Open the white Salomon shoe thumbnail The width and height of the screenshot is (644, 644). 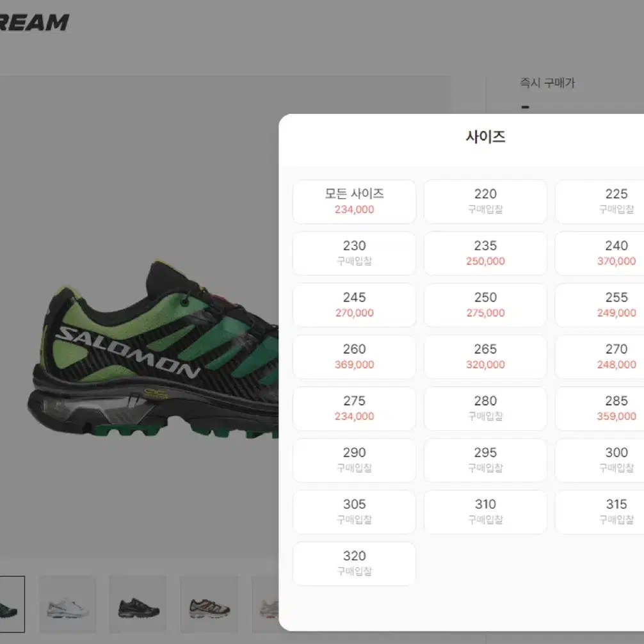tap(68, 604)
